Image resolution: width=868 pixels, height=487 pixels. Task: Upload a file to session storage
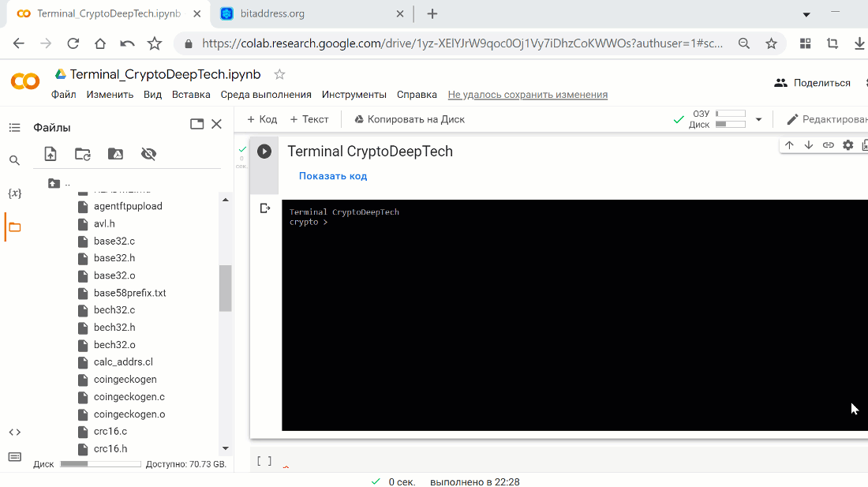coord(51,154)
